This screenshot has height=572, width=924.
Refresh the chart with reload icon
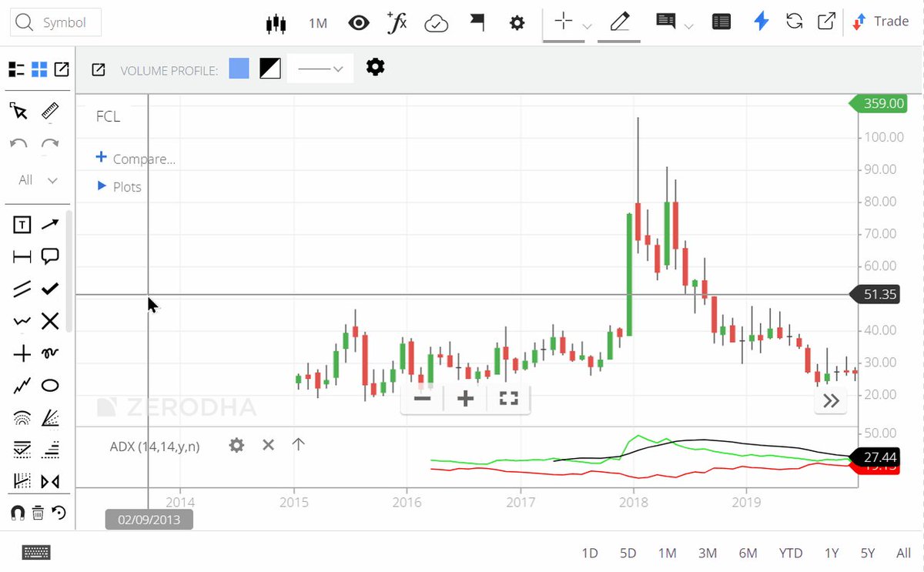pos(795,22)
